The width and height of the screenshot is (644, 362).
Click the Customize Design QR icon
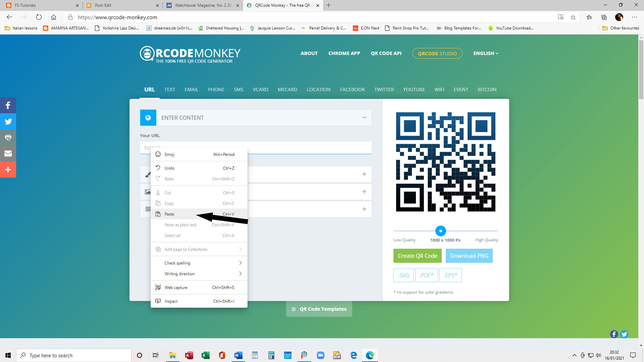point(148,209)
